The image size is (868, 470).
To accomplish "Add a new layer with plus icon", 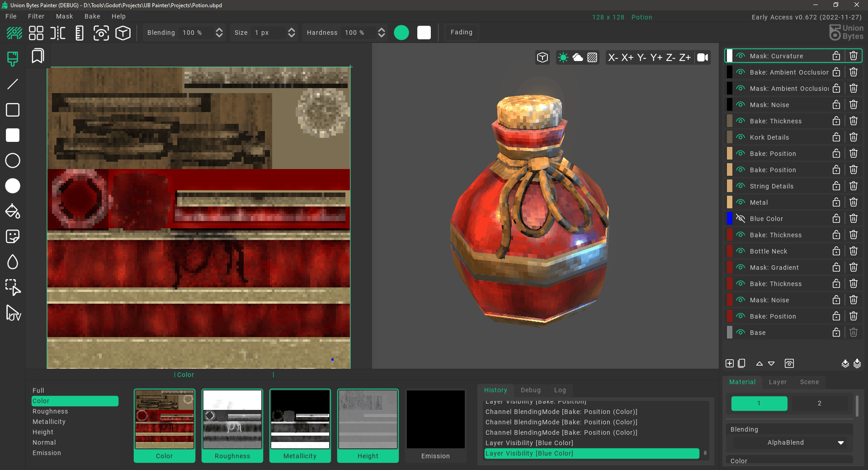I will coord(730,363).
